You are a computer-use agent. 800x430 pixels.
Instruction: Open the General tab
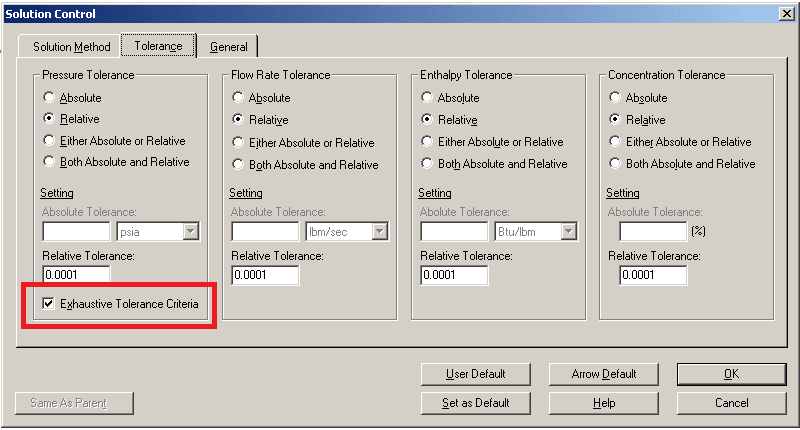[x=228, y=46]
